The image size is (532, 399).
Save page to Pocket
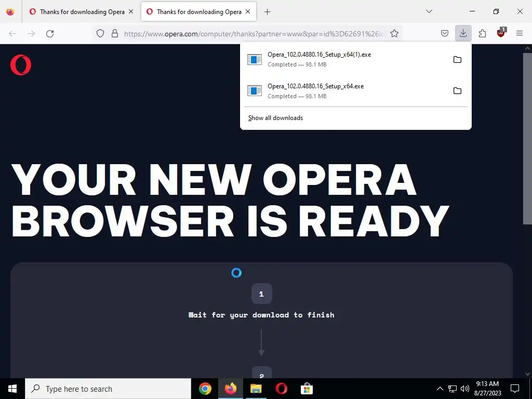445,33
